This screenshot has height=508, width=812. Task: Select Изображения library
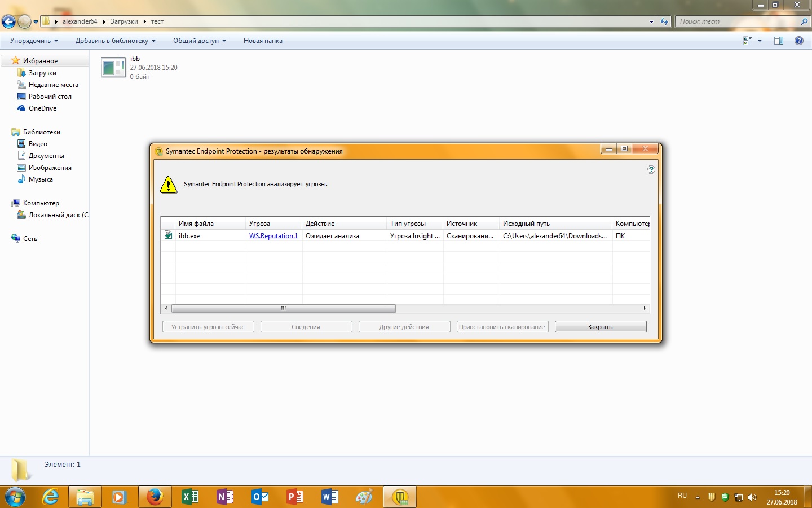coord(50,168)
